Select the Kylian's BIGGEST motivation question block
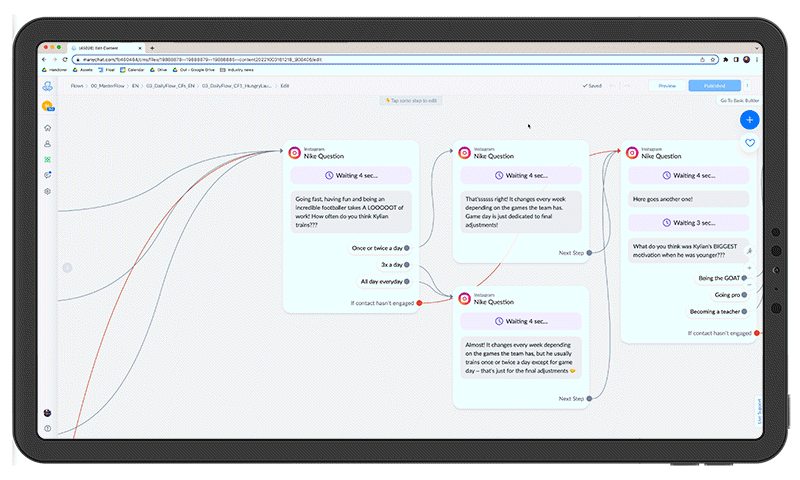Screen dimensions: 800x480 pos(688,250)
